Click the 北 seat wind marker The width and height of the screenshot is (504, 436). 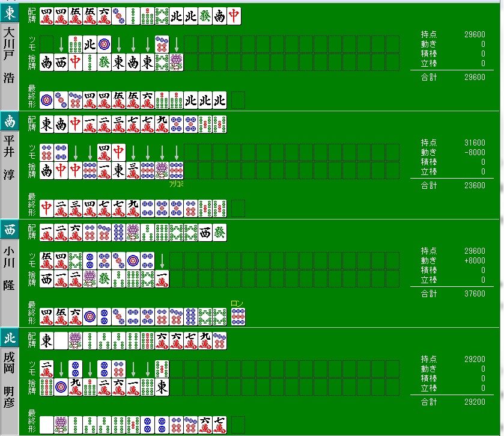(10, 338)
